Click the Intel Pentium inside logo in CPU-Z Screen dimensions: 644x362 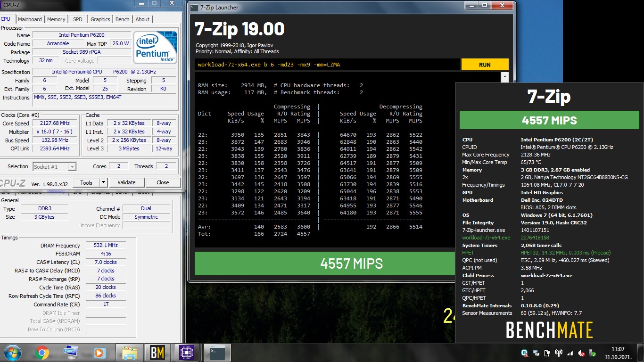155,48
